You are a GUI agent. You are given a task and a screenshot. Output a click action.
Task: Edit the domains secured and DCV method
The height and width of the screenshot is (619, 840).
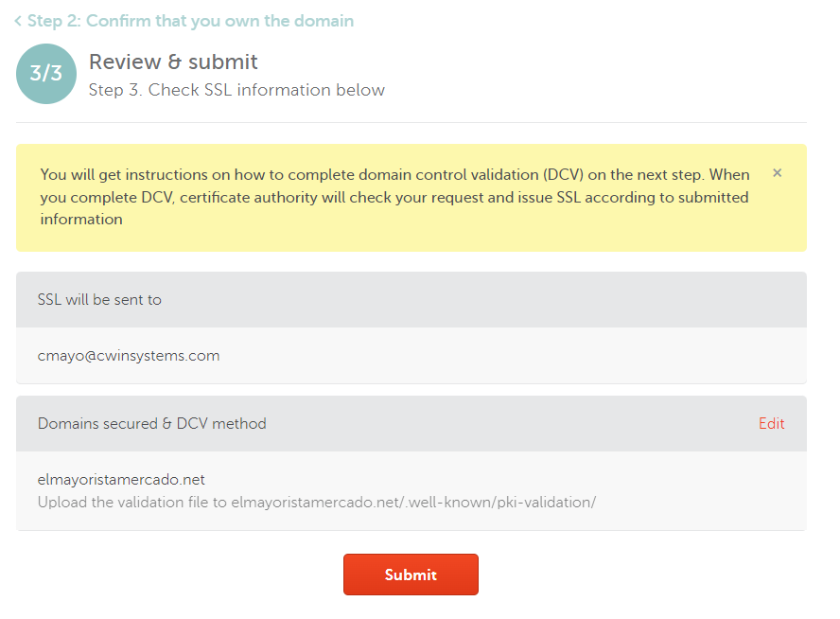tap(771, 424)
